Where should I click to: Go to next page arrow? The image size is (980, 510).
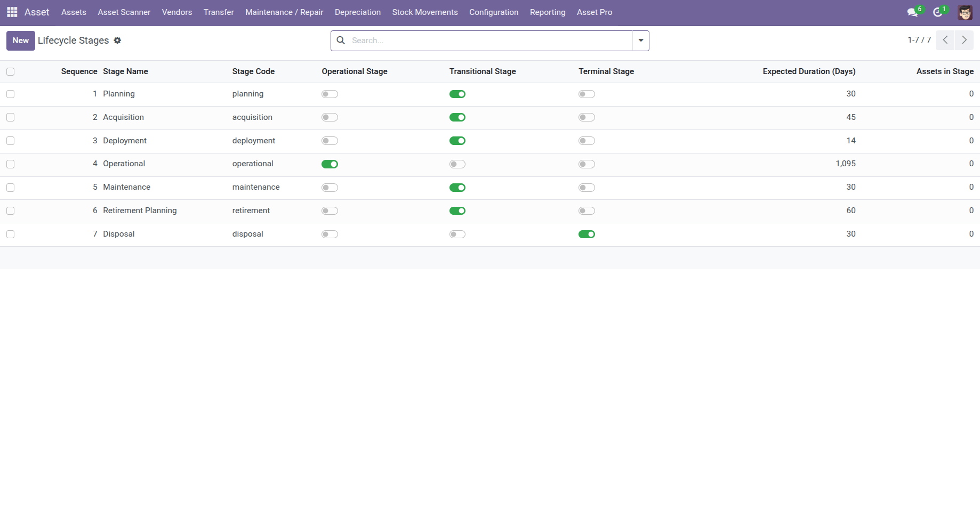[964, 40]
